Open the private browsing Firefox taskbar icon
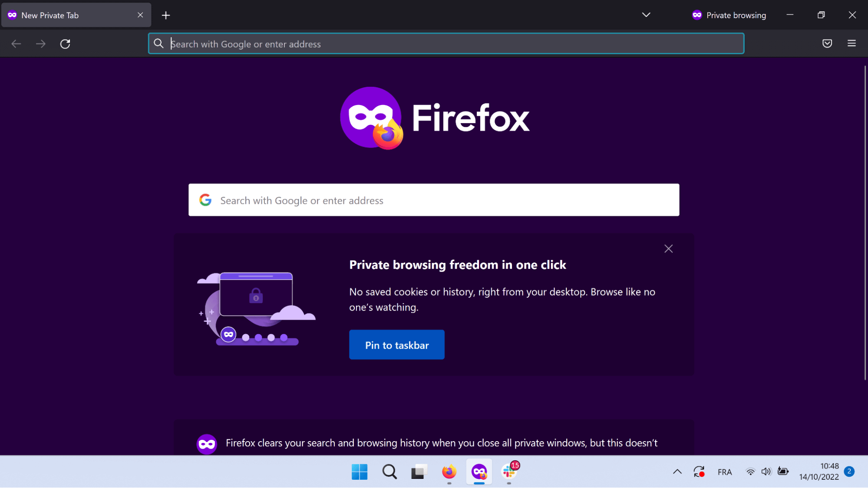The height and width of the screenshot is (488, 868). click(481, 472)
